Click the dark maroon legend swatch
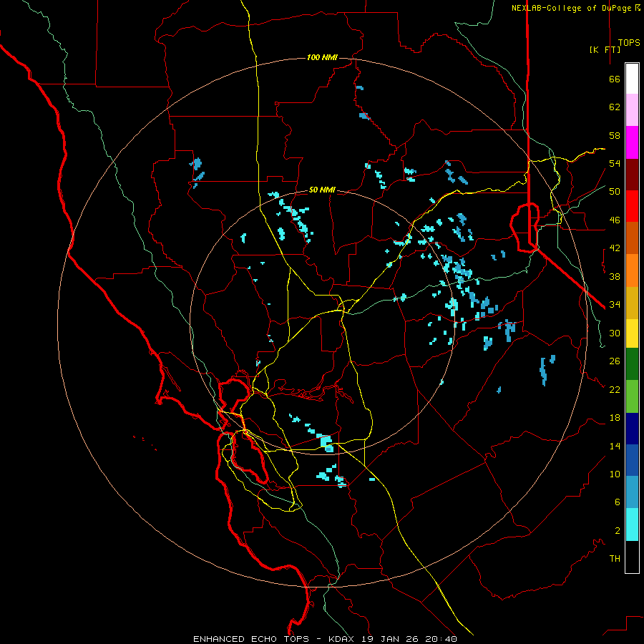The image size is (644, 644). [632, 175]
